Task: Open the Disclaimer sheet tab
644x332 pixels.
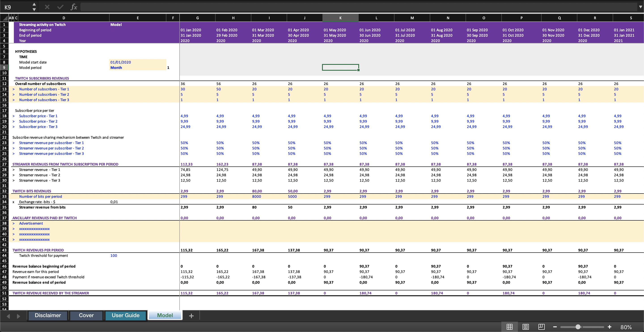Action: [48, 315]
